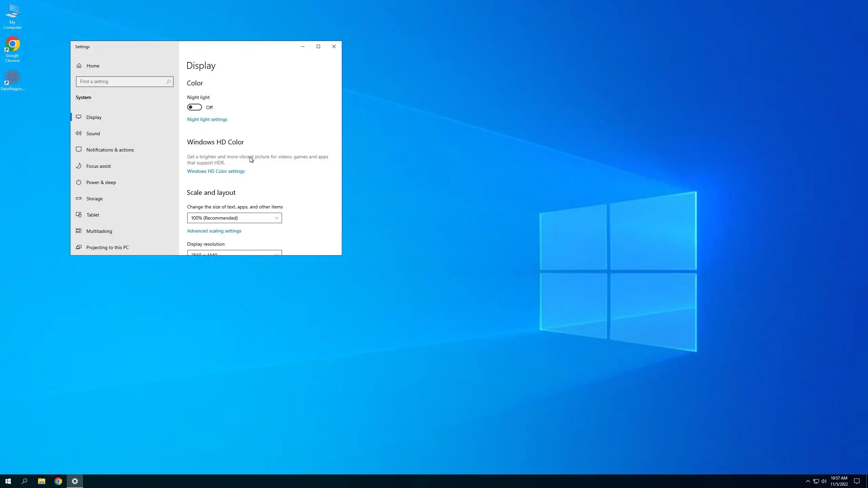868x488 pixels.
Task: Open File Explorer from the taskbar
Action: pos(41,481)
